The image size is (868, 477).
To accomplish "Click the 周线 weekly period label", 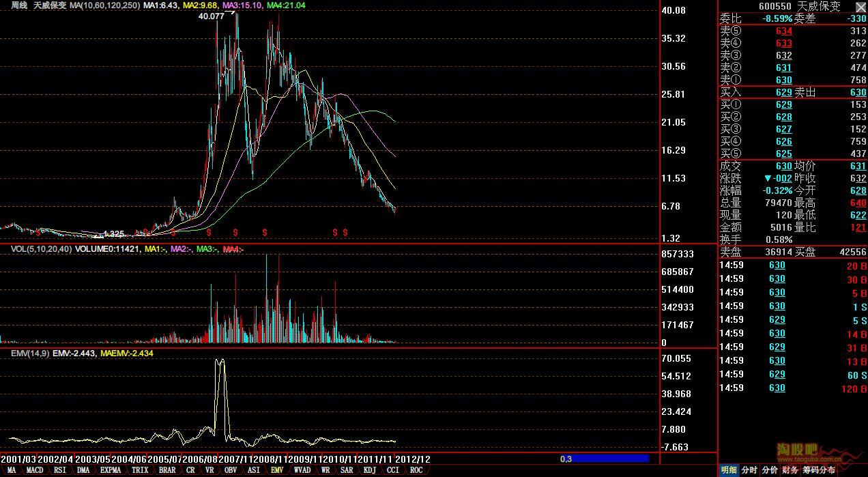I will (x=20, y=5).
